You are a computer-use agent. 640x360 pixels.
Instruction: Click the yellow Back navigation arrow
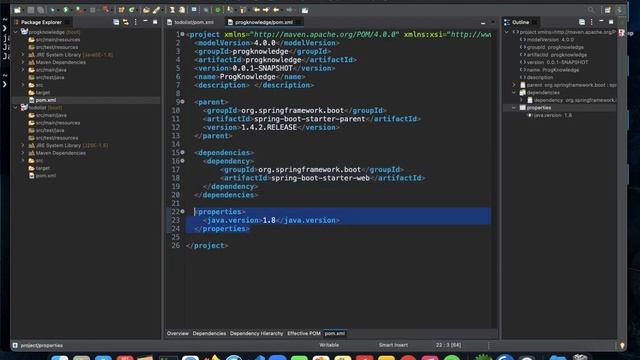[x=276, y=10]
